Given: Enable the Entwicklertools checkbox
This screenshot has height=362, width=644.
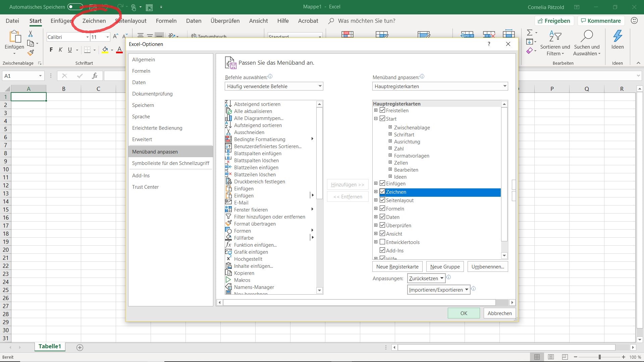Looking at the screenshot, I should (383, 242).
